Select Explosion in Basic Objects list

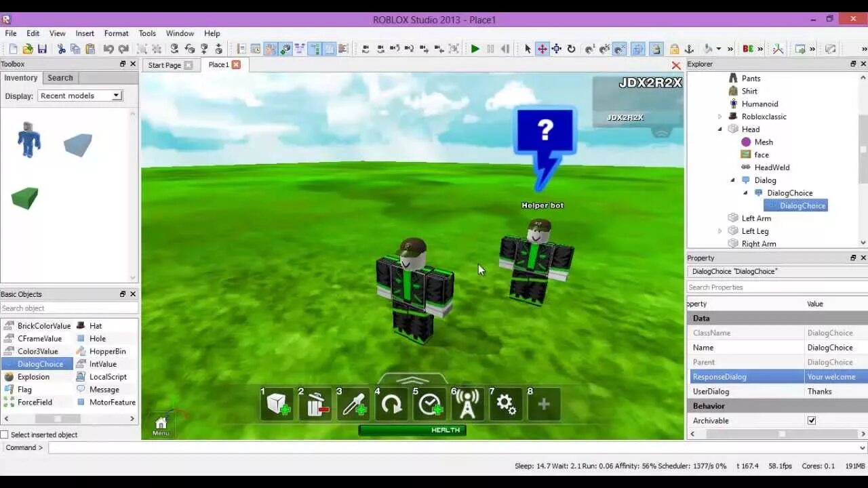33,377
